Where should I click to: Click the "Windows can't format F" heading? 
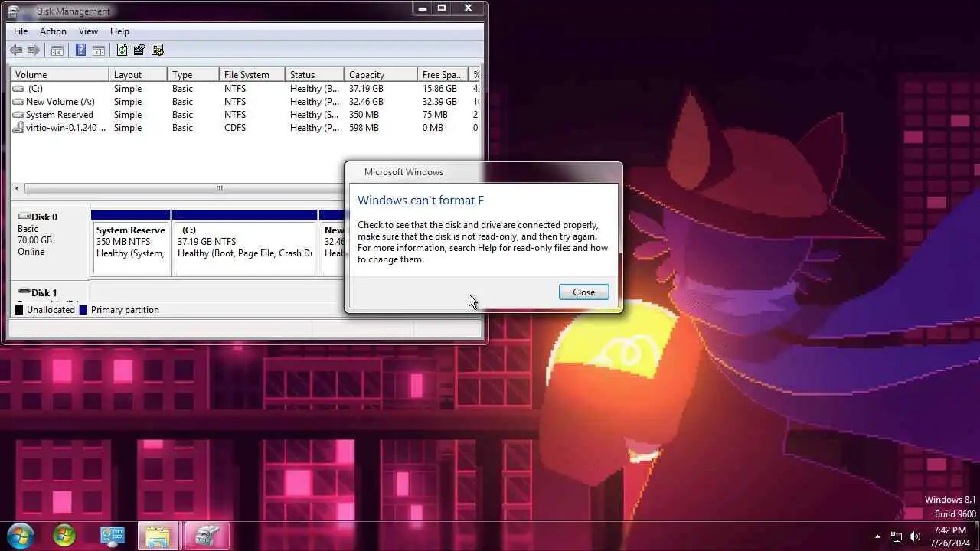pos(420,201)
